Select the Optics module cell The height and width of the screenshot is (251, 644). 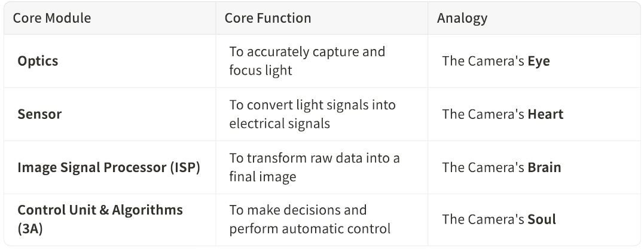click(38, 61)
